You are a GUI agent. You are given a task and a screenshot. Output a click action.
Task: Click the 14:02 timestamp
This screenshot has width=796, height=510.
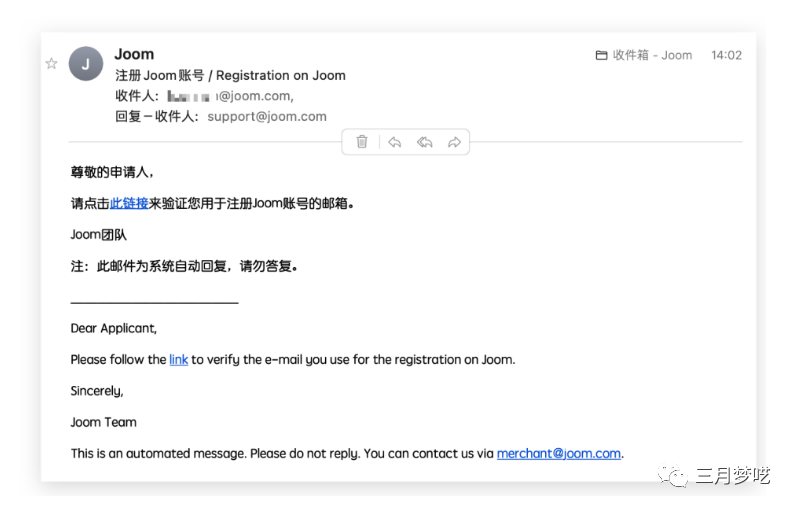726,56
